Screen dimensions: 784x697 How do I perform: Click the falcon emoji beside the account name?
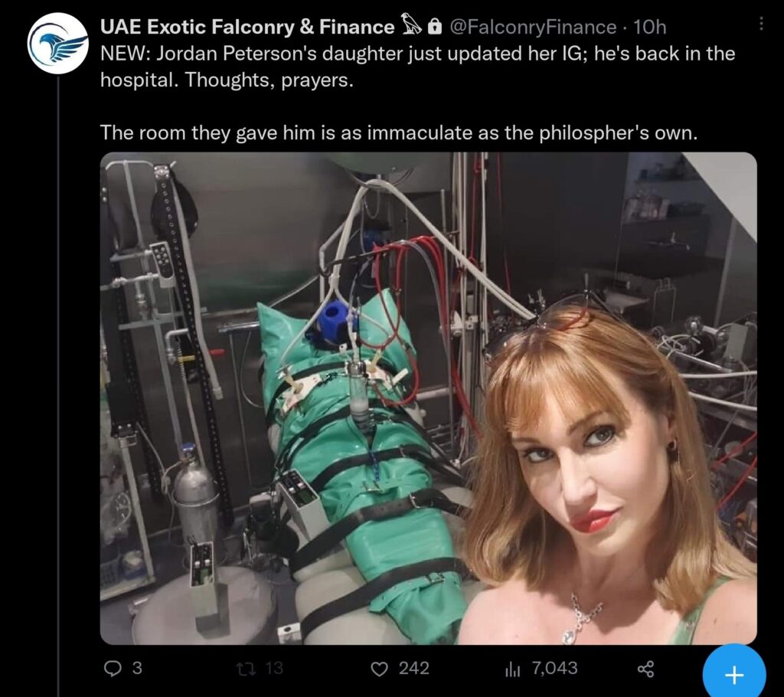[x=411, y=28]
